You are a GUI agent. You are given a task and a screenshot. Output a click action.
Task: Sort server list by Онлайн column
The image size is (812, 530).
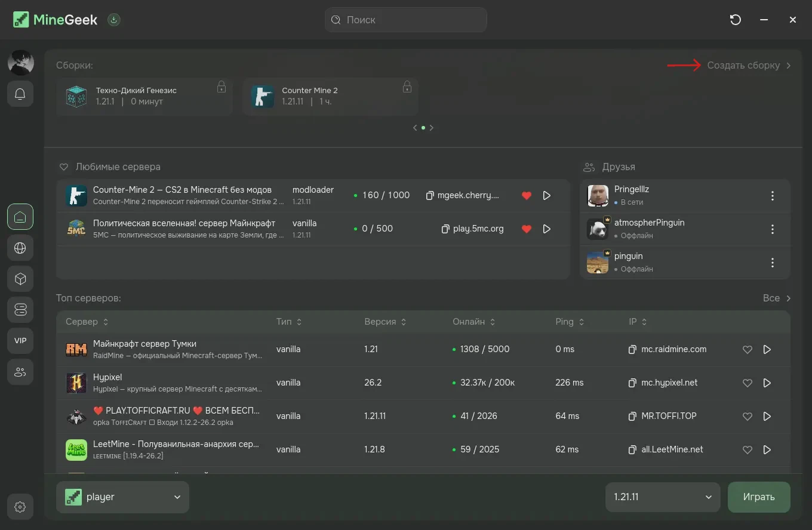coord(474,322)
